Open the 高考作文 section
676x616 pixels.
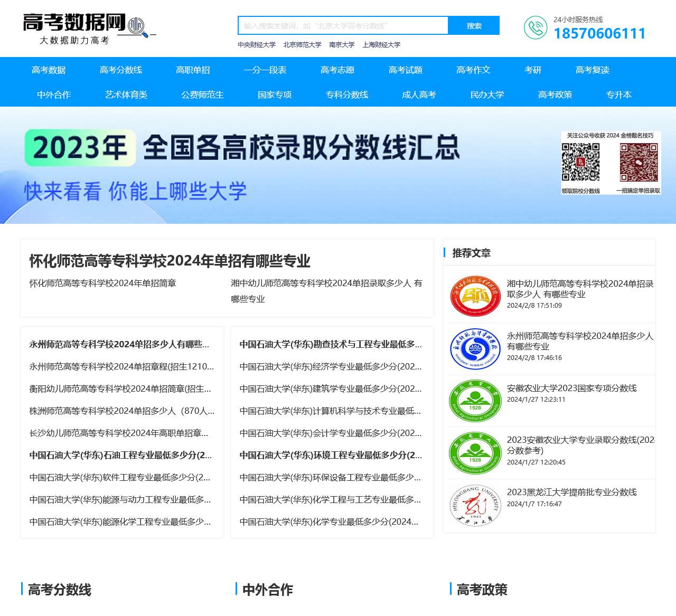coord(473,69)
